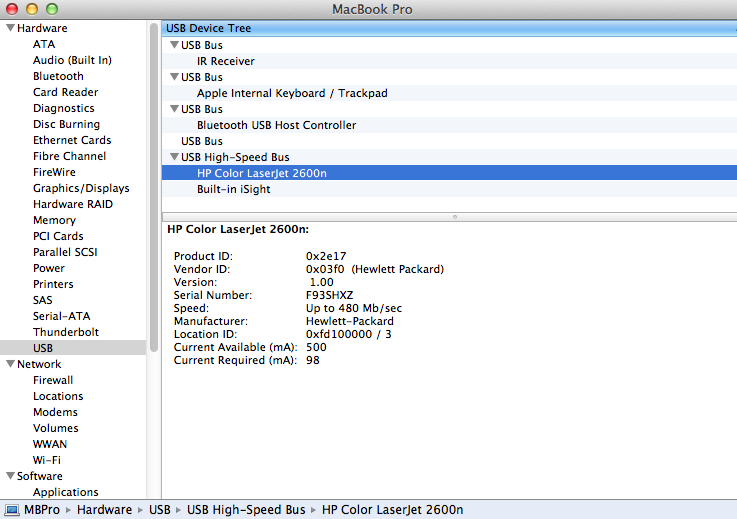Select Graphics/Displays hardware category
The width and height of the screenshot is (737, 519).
[x=80, y=188]
